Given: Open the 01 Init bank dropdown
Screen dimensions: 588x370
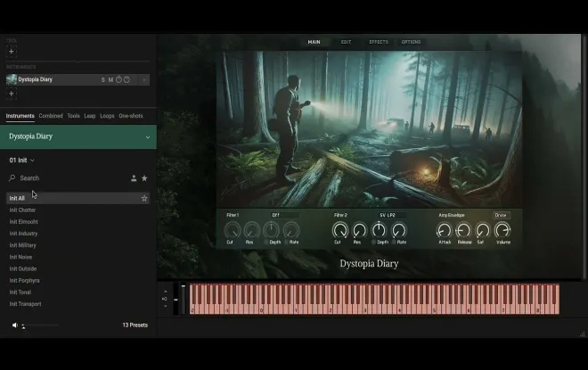Looking at the screenshot, I should point(21,160).
